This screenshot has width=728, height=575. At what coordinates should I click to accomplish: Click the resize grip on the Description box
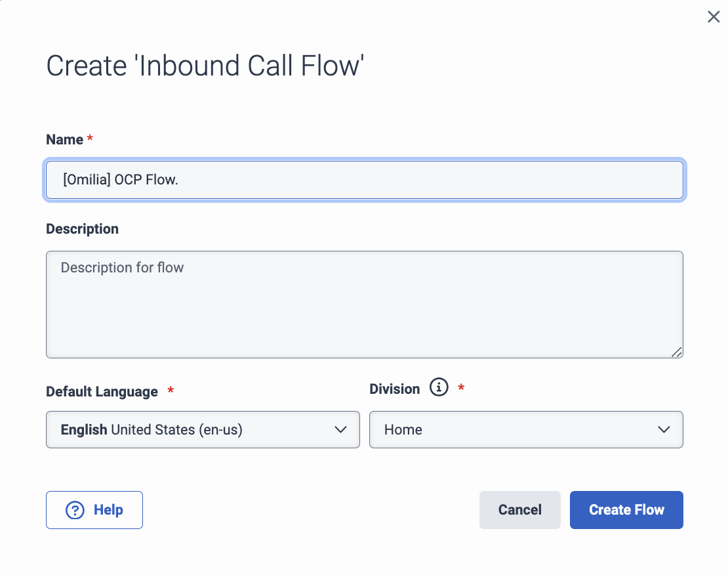676,353
